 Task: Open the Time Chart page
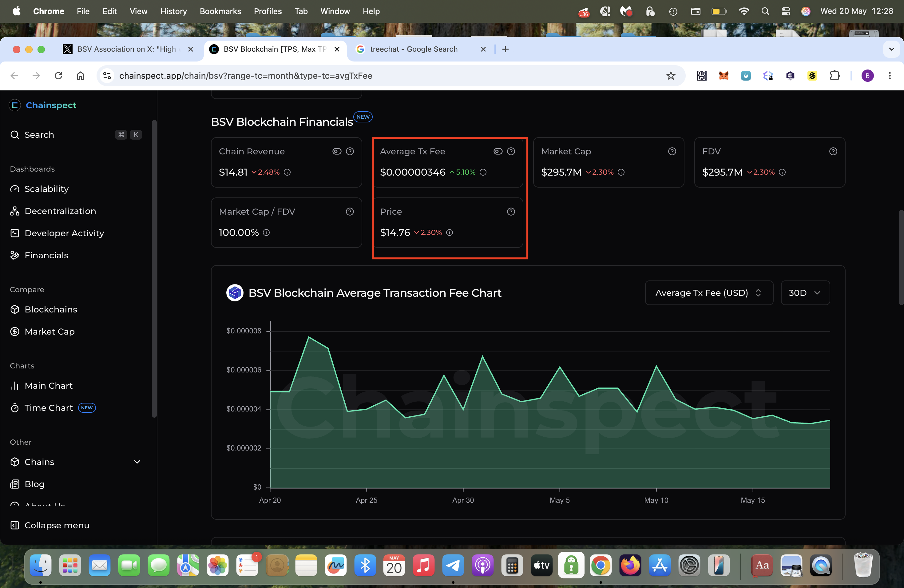point(53,407)
